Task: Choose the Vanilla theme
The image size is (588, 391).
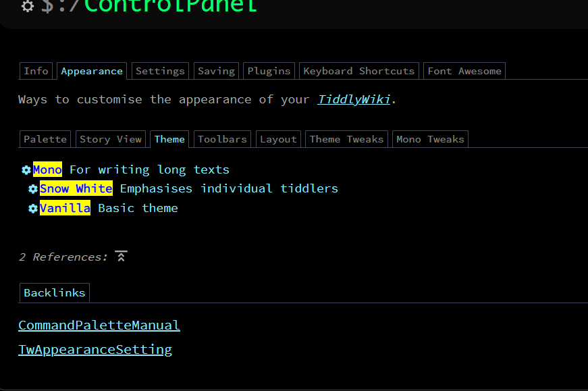Action: pyautogui.click(x=65, y=208)
